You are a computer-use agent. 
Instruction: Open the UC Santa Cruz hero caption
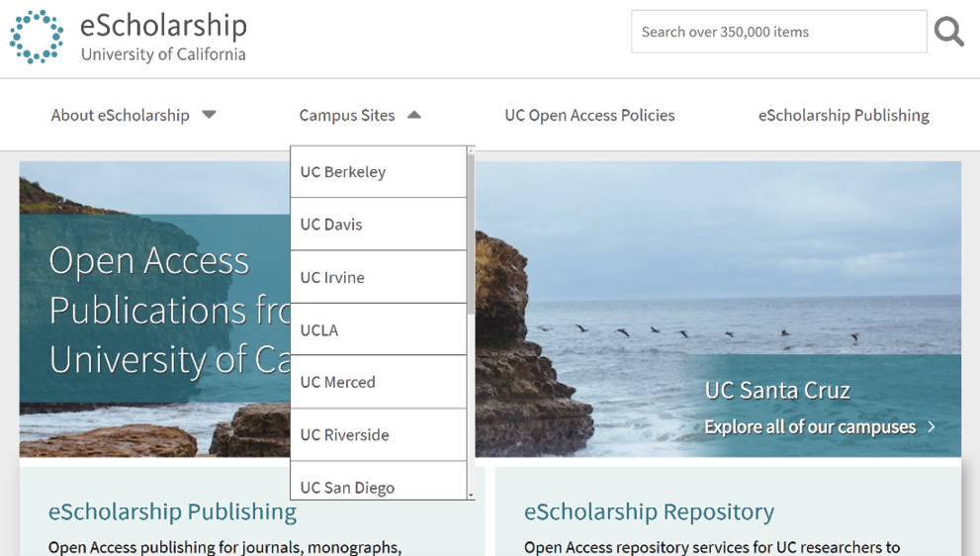[x=777, y=390]
